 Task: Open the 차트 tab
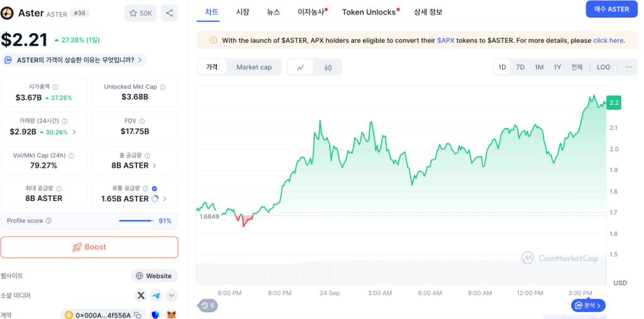point(212,12)
